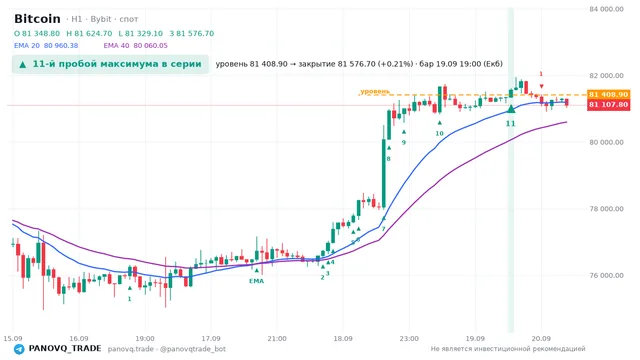Select breakout marker number 9
The width and height of the screenshot is (640, 360).
pyautogui.click(x=404, y=142)
